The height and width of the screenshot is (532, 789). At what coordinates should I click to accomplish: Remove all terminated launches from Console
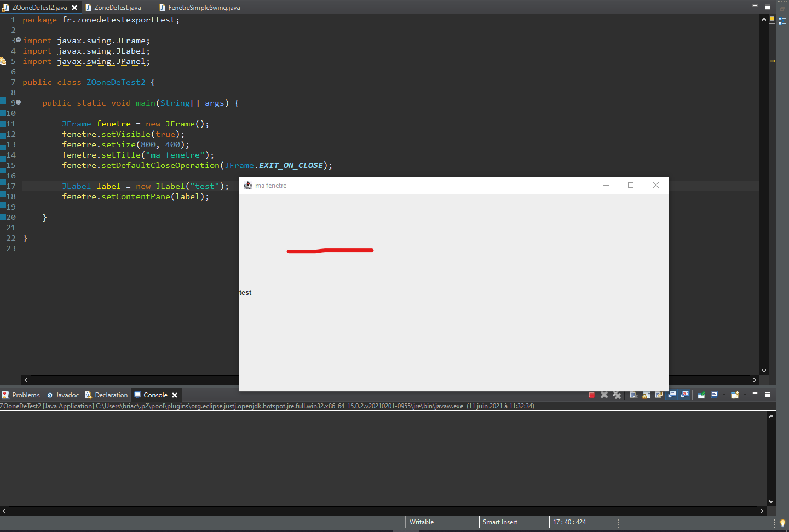click(x=617, y=395)
